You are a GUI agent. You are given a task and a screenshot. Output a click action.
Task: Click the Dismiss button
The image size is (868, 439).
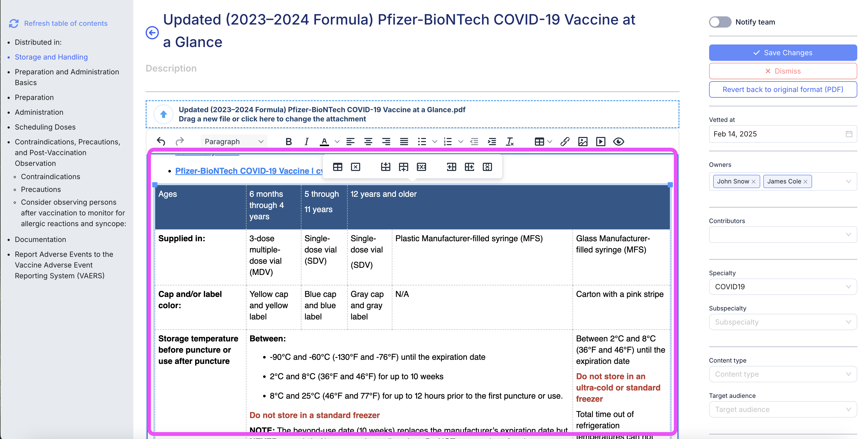click(x=783, y=71)
